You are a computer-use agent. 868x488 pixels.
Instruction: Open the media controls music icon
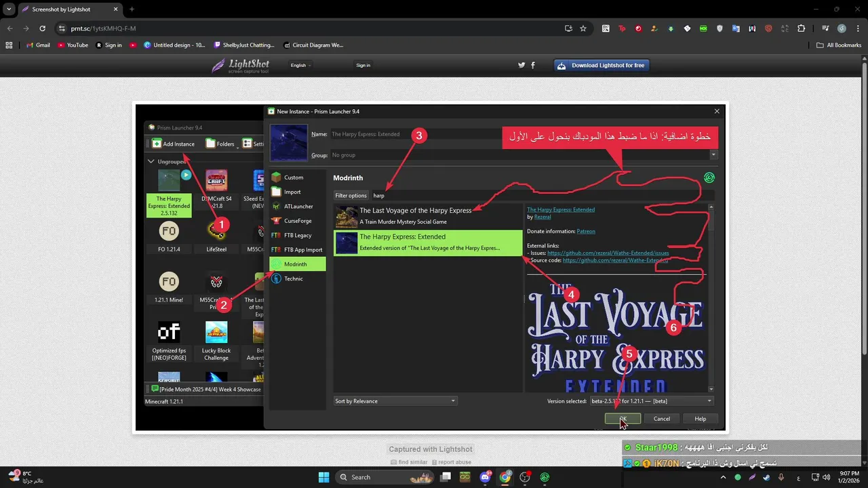point(825,28)
